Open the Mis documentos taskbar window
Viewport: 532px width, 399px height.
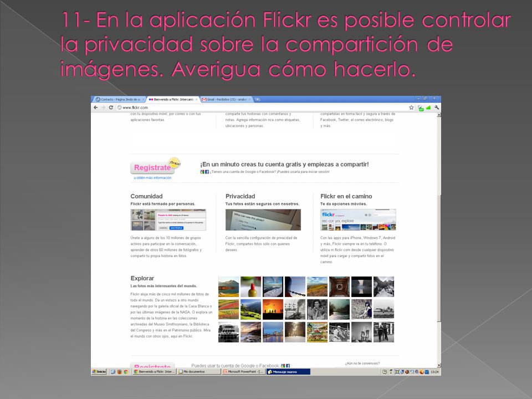tap(199, 372)
